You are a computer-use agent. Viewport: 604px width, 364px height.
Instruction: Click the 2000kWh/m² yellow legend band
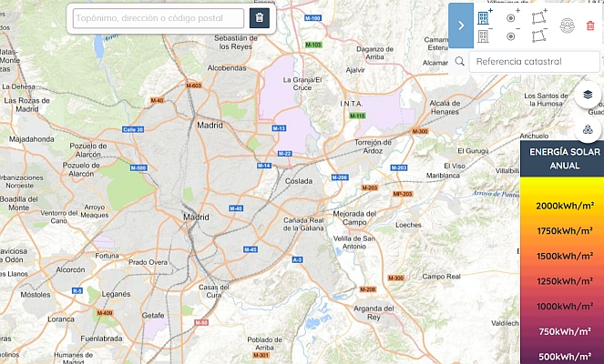tap(561, 207)
